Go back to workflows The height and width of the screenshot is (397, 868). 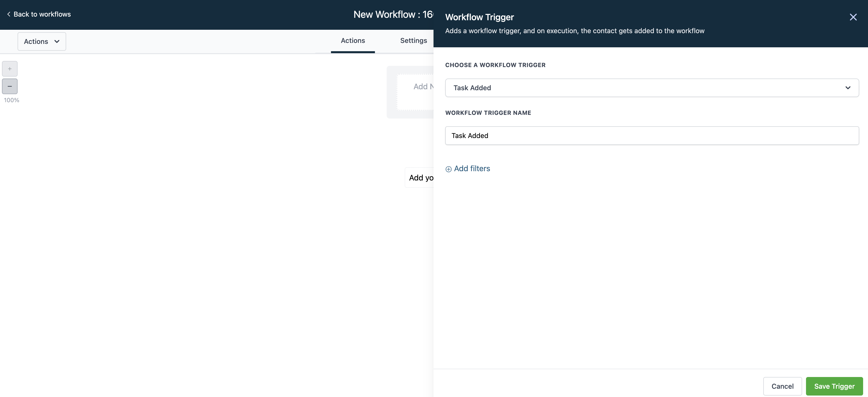coord(42,14)
